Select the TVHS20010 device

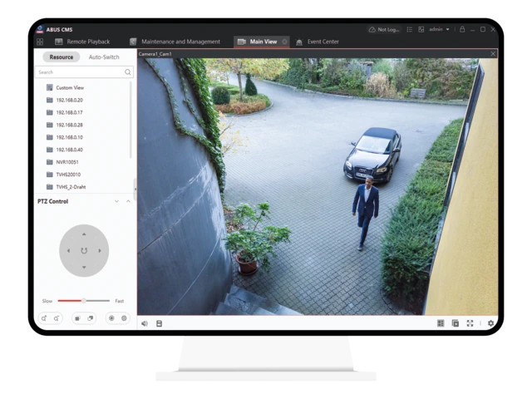tap(68, 175)
